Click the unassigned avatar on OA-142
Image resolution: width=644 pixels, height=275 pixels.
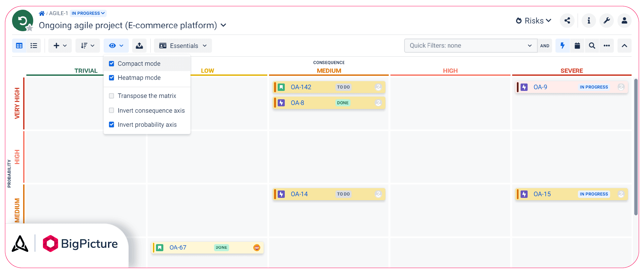(378, 87)
